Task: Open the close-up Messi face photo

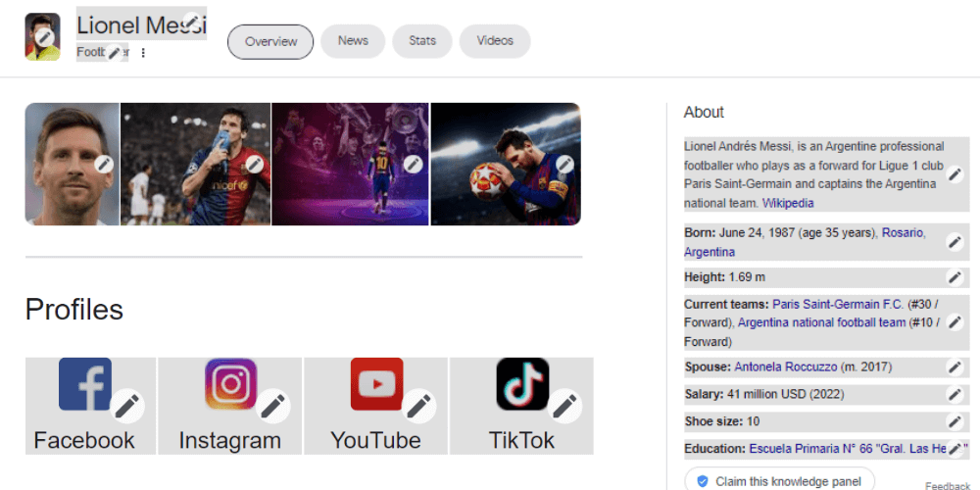Action: click(73, 164)
